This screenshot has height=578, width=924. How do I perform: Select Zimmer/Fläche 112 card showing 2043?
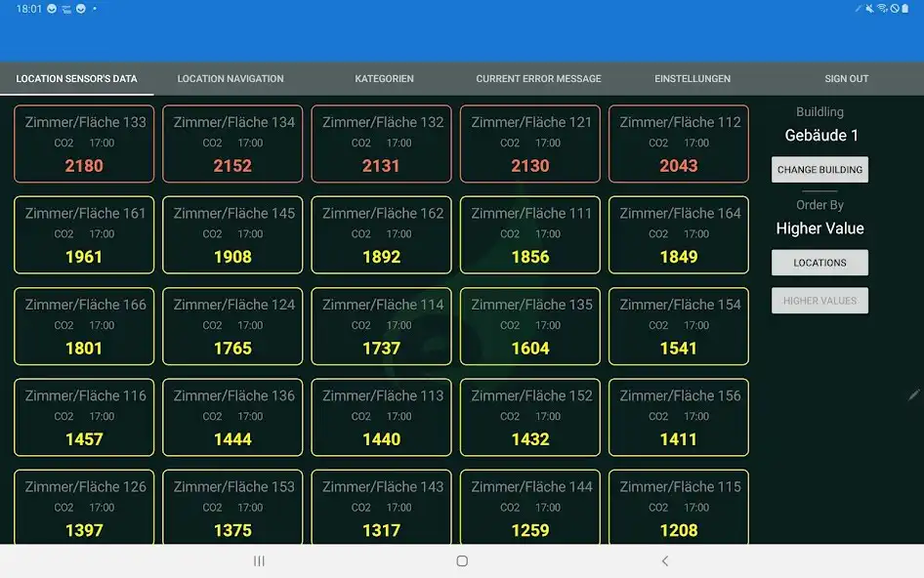click(x=679, y=144)
